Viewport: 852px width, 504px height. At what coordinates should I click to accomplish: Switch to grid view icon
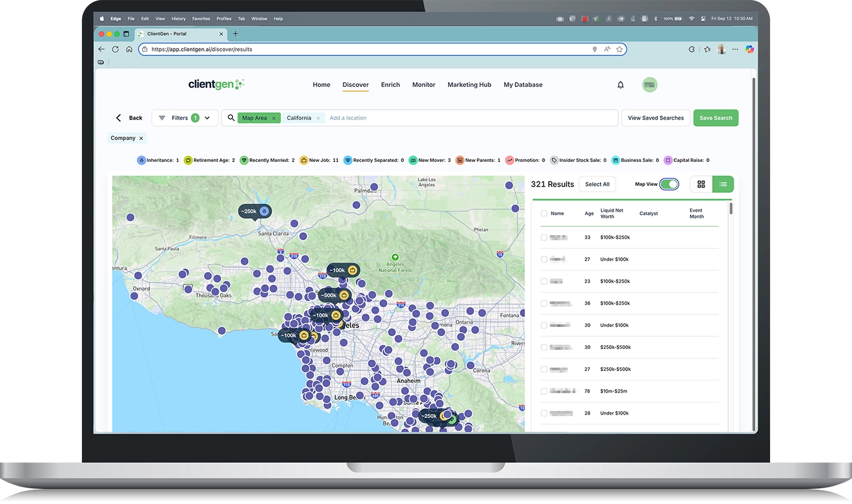(x=701, y=184)
